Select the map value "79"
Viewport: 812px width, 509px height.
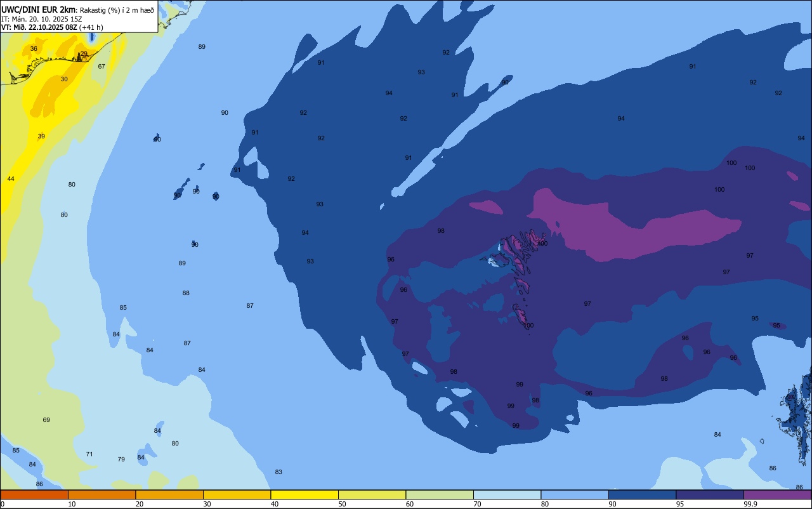[121, 459]
